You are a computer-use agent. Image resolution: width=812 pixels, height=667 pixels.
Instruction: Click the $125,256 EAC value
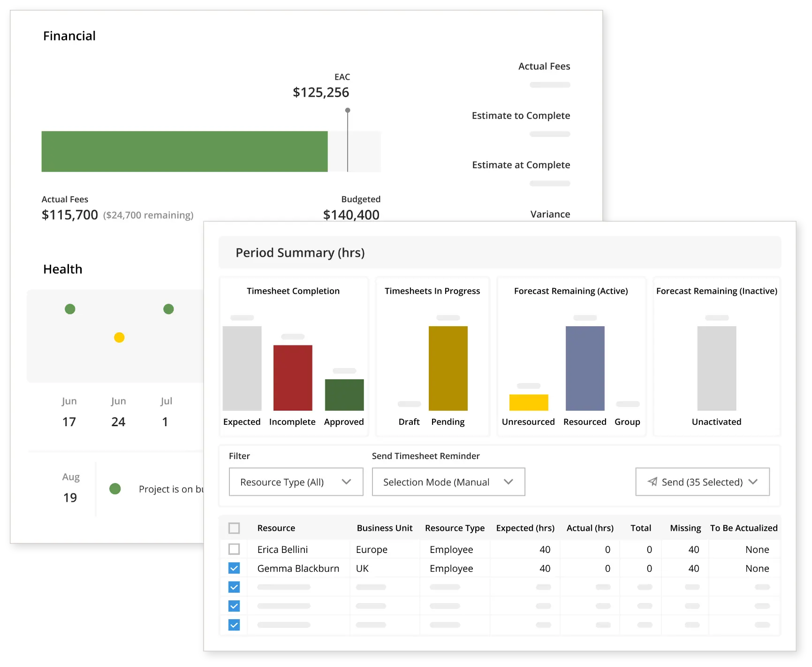(x=321, y=92)
